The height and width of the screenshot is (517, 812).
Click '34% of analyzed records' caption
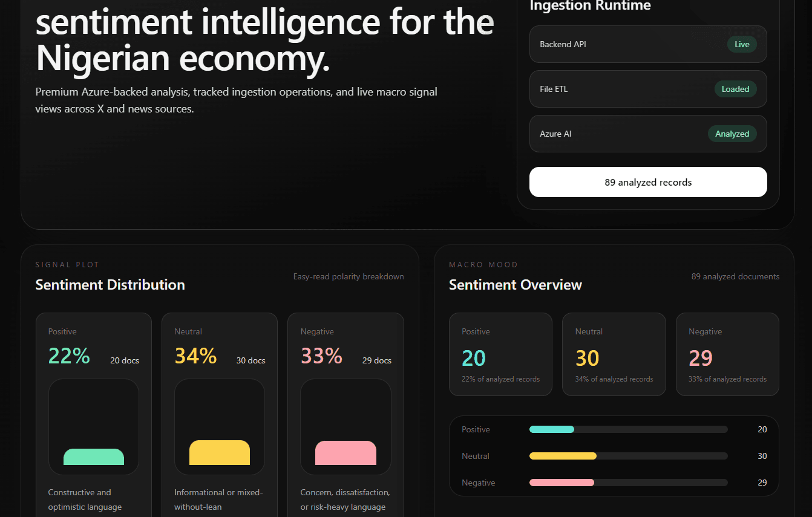pyautogui.click(x=614, y=379)
